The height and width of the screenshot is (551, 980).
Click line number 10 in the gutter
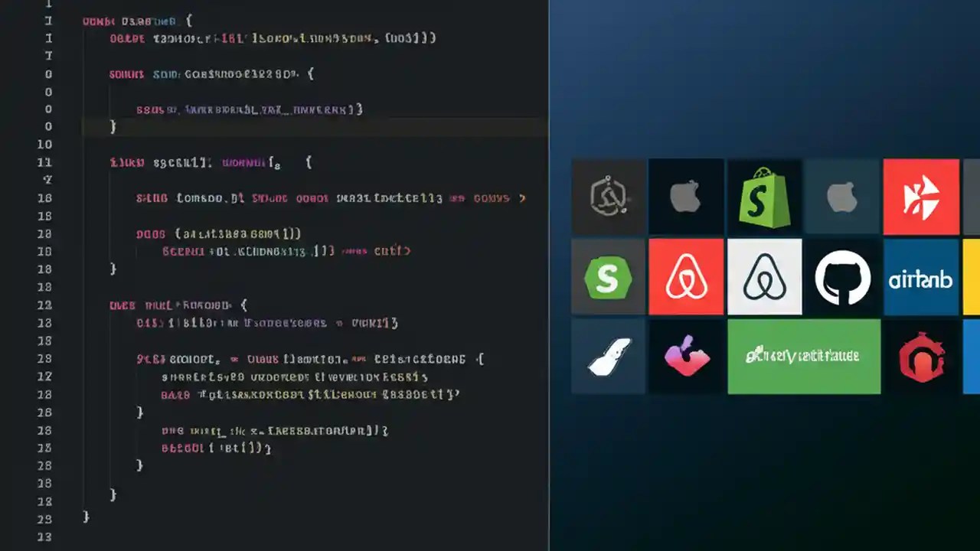tap(44, 144)
